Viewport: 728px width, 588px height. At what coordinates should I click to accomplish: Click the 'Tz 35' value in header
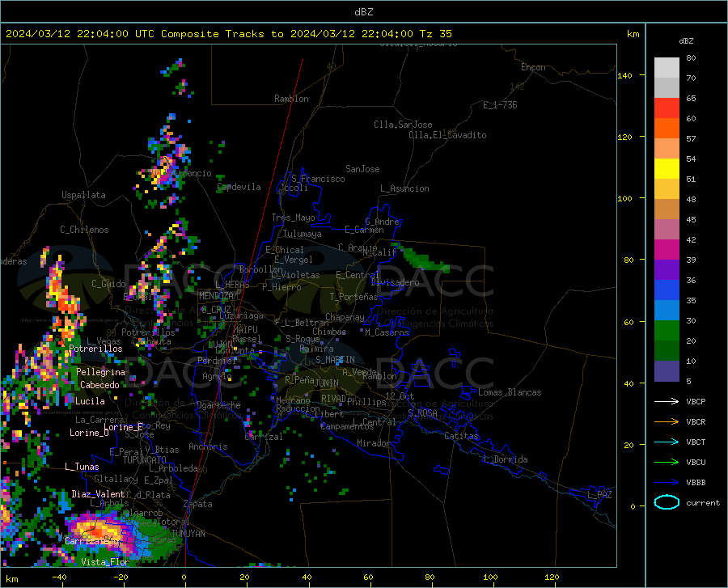pos(435,34)
